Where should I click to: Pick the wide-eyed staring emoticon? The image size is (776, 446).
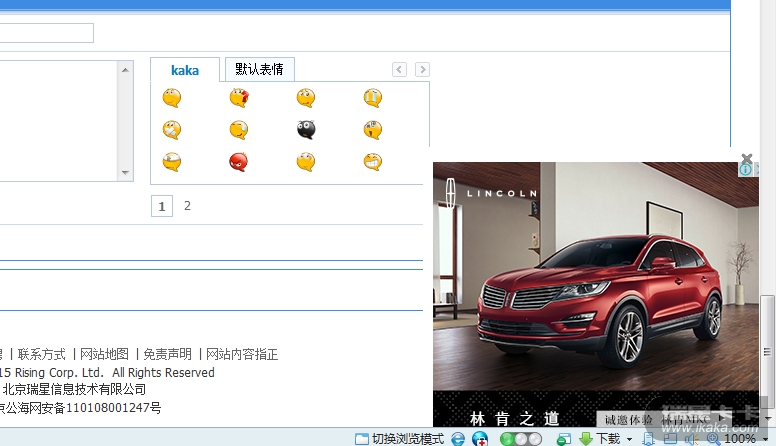(306, 162)
